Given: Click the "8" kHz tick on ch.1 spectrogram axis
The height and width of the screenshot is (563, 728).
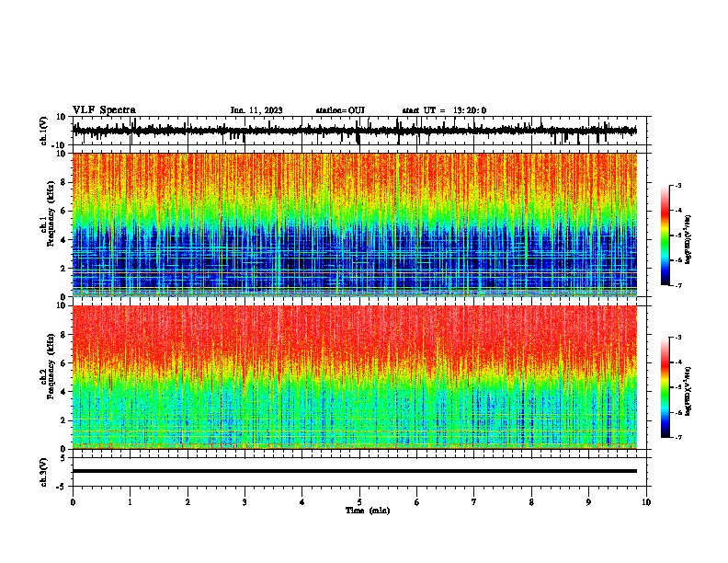Looking at the screenshot, I should coord(64,182).
